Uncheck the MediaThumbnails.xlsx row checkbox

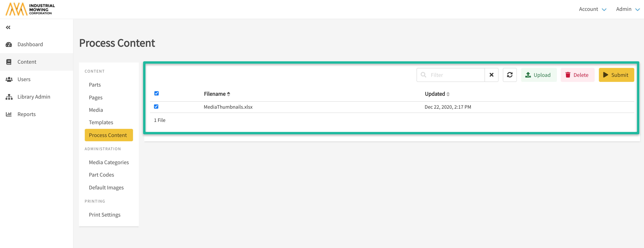(x=156, y=107)
